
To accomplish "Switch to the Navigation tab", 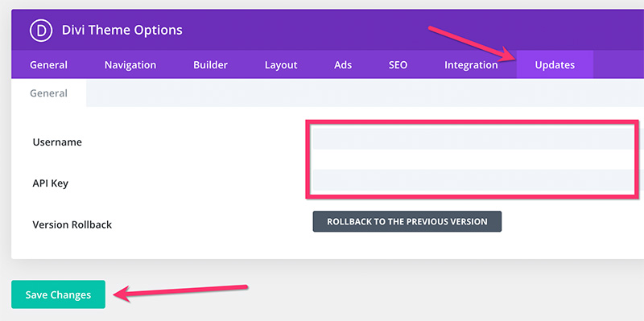I will (x=130, y=65).
